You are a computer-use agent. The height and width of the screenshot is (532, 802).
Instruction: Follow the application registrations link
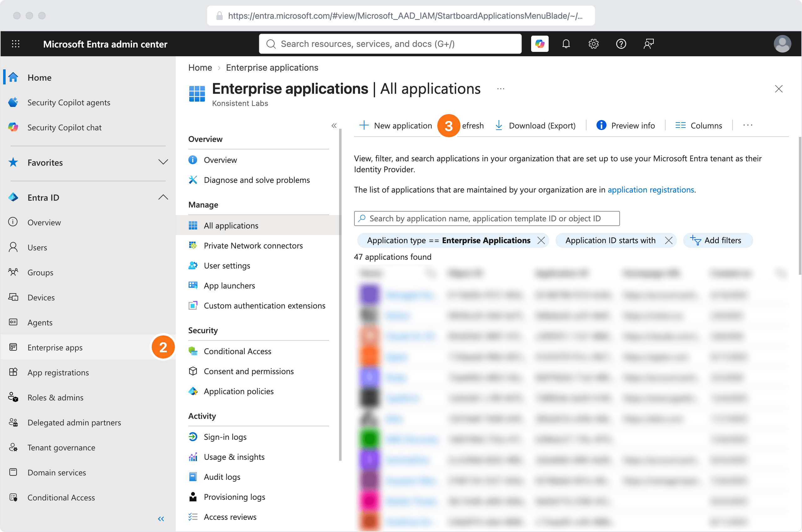coord(651,190)
